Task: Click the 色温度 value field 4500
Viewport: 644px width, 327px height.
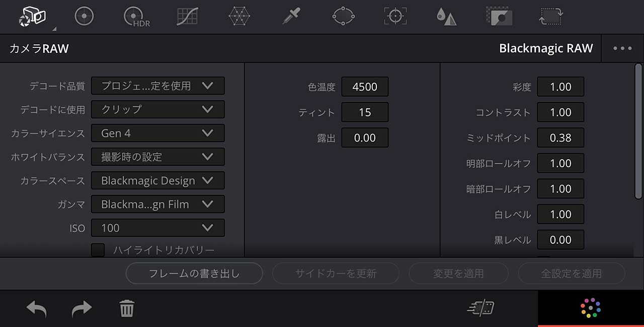Action: point(365,87)
